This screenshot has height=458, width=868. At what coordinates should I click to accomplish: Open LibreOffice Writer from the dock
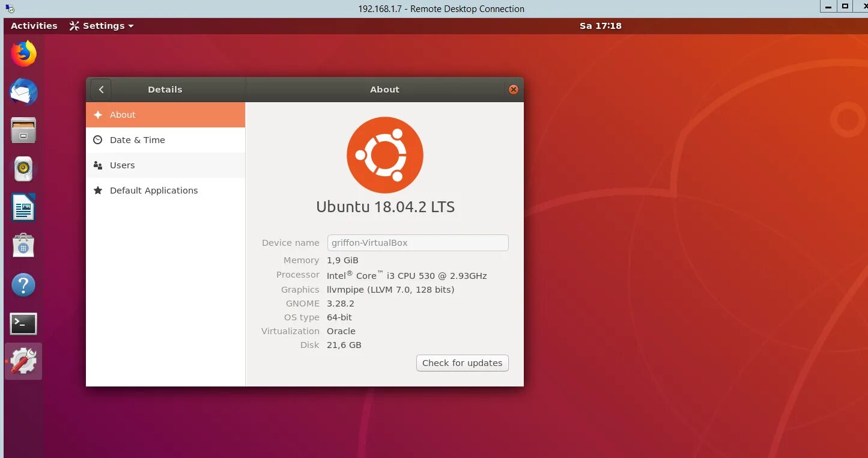pos(23,207)
